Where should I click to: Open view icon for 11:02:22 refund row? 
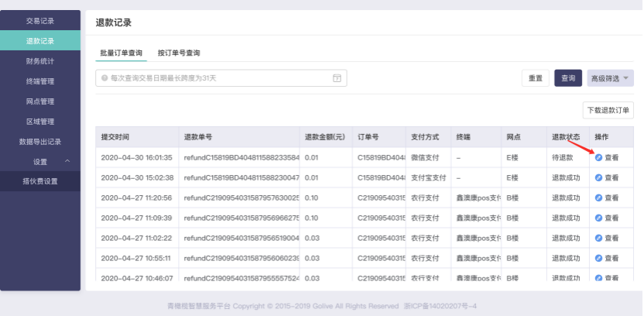(x=598, y=238)
